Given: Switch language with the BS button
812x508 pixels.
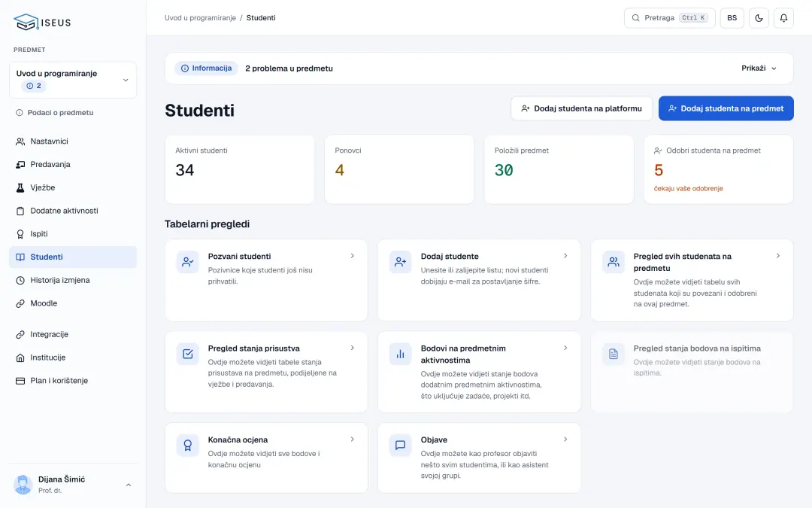Looking at the screenshot, I should pyautogui.click(x=732, y=18).
